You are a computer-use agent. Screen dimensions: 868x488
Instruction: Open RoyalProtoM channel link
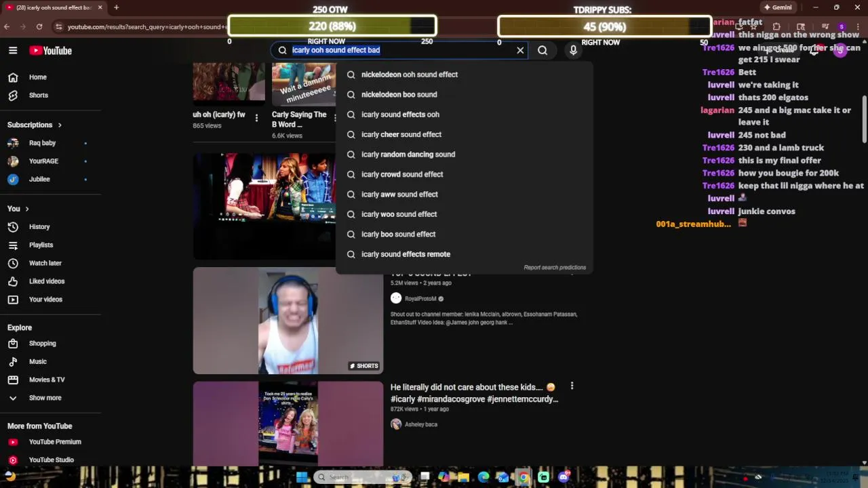coord(420,299)
